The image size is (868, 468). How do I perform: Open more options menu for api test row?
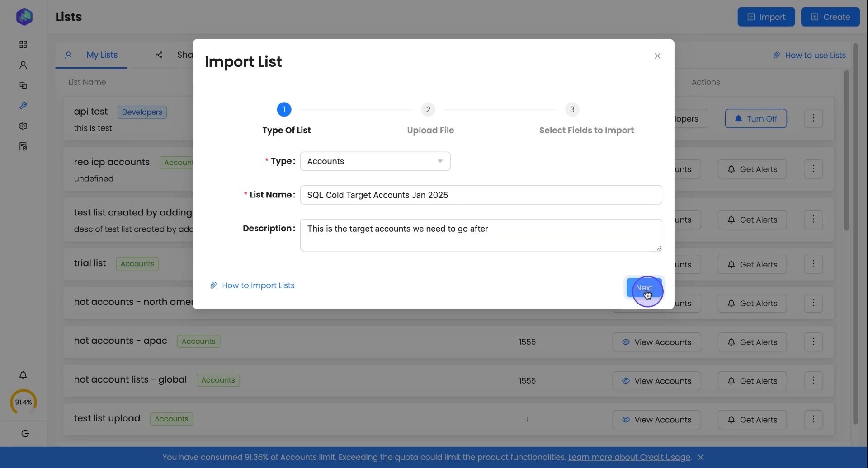coord(814,119)
